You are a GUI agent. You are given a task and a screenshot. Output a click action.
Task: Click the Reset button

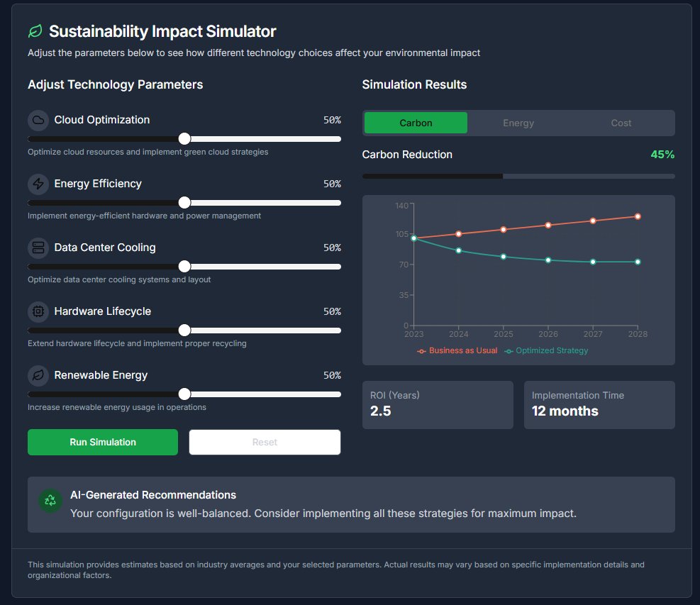coord(265,442)
